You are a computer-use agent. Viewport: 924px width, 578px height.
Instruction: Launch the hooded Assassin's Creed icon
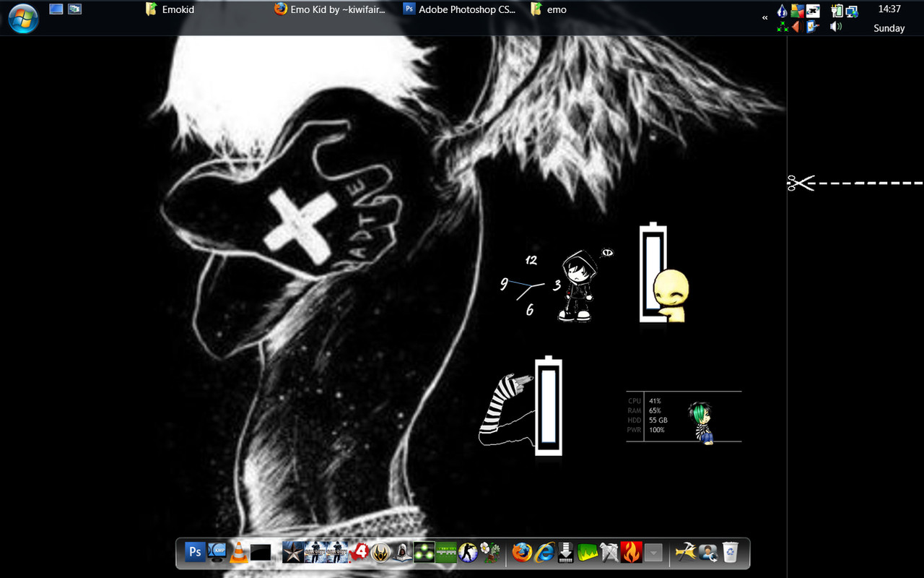tap(402, 553)
